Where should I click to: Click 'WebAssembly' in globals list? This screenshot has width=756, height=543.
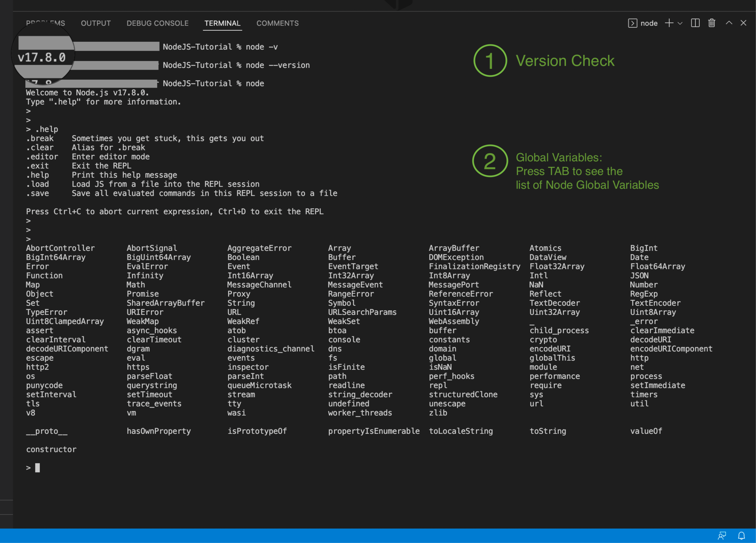click(x=454, y=321)
